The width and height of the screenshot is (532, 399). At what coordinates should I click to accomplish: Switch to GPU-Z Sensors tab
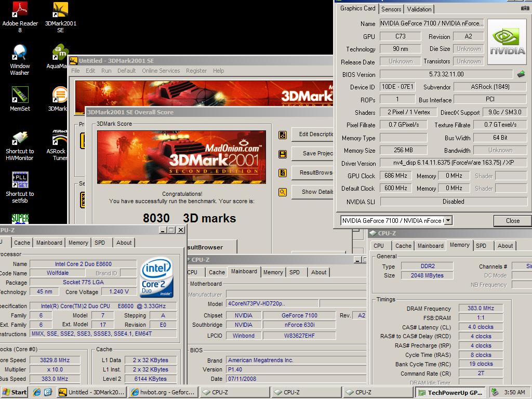(x=391, y=9)
